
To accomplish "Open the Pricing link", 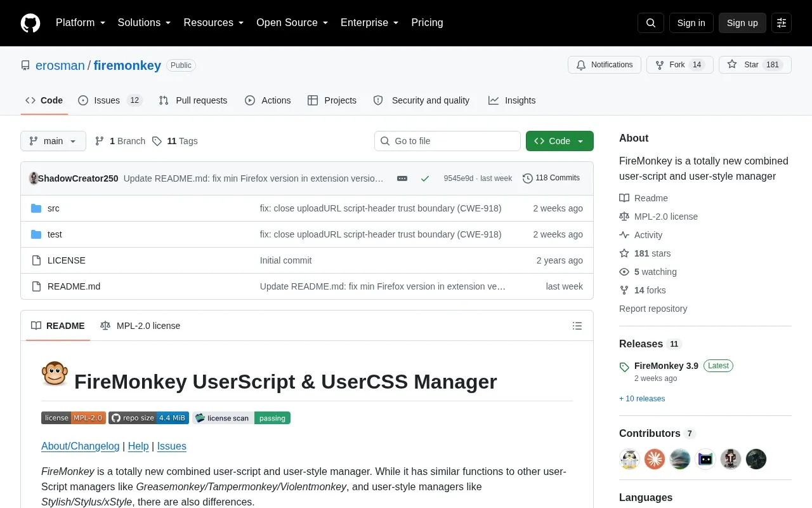I will [x=427, y=23].
